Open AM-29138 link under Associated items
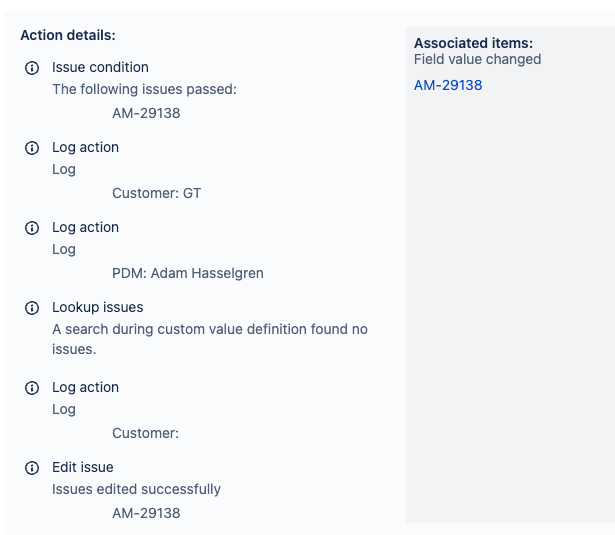615x535 pixels. click(448, 85)
